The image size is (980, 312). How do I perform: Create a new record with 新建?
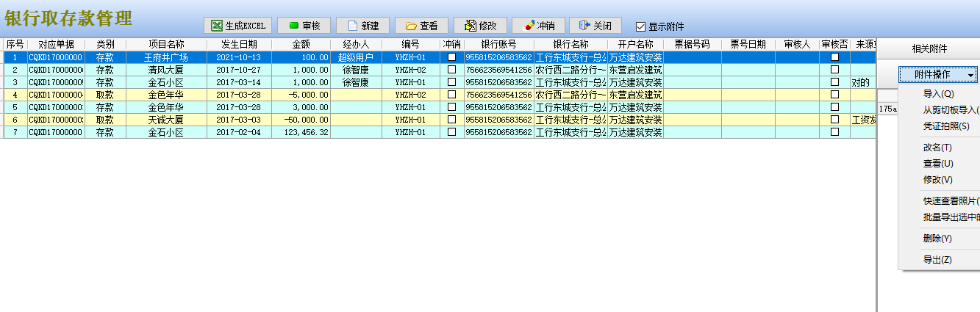362,26
